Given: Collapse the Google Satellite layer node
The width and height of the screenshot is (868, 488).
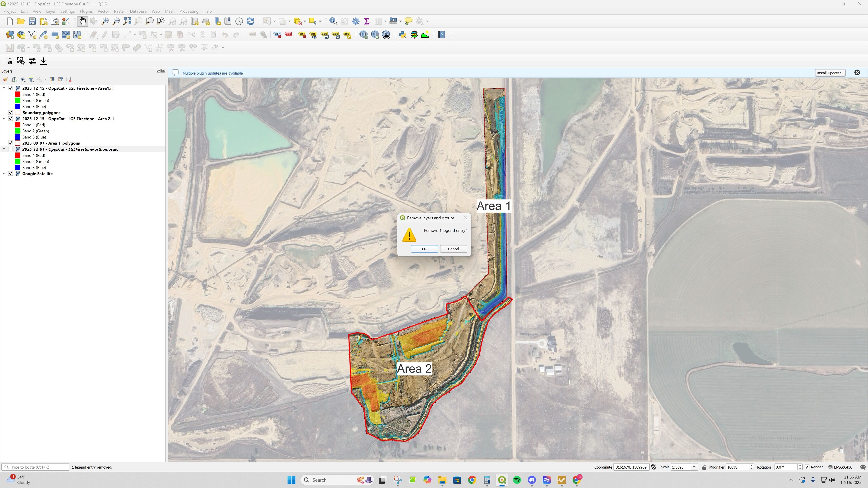Looking at the screenshot, I should [x=4, y=174].
